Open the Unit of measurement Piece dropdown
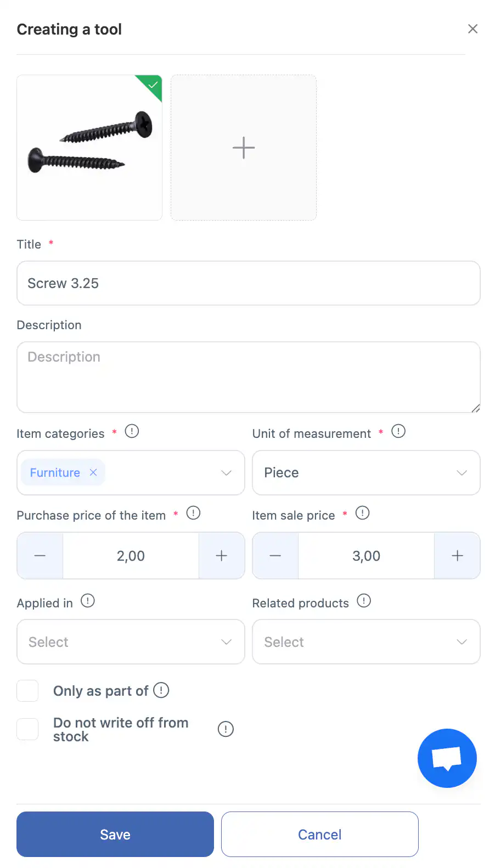The width and height of the screenshot is (495, 868). tap(462, 473)
